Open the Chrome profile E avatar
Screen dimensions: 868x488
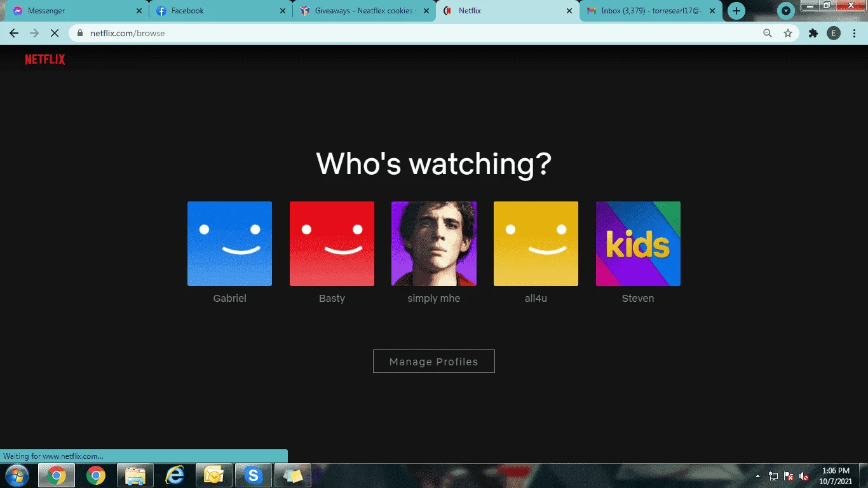click(834, 33)
